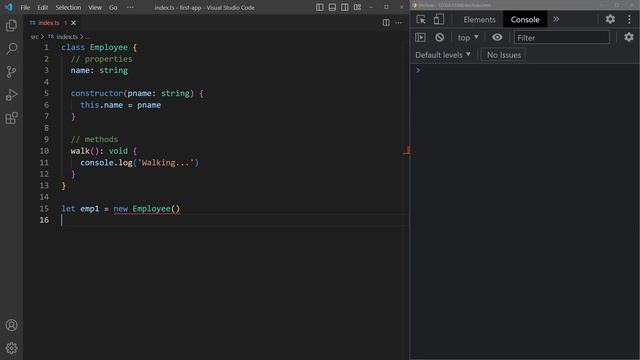Close the index.ts editor tab
640x360 pixels.
tap(73, 23)
